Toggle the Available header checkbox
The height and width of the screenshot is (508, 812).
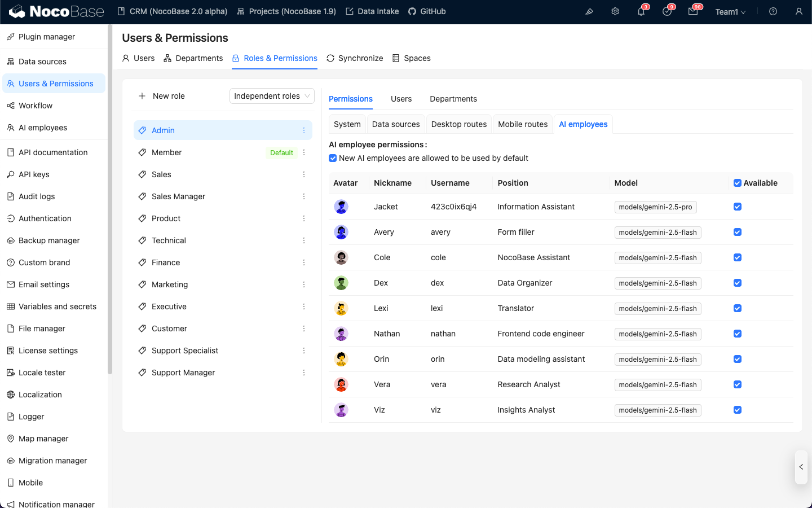pos(738,183)
